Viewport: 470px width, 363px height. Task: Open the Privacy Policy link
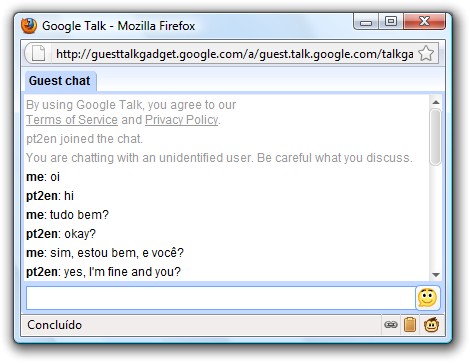[x=182, y=120]
